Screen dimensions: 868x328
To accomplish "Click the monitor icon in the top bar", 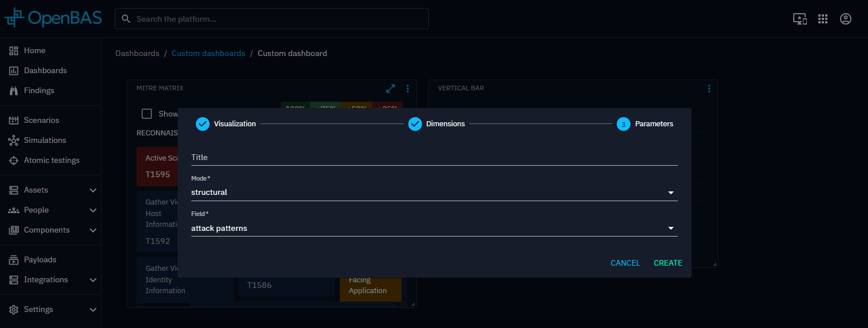I will pyautogui.click(x=799, y=19).
